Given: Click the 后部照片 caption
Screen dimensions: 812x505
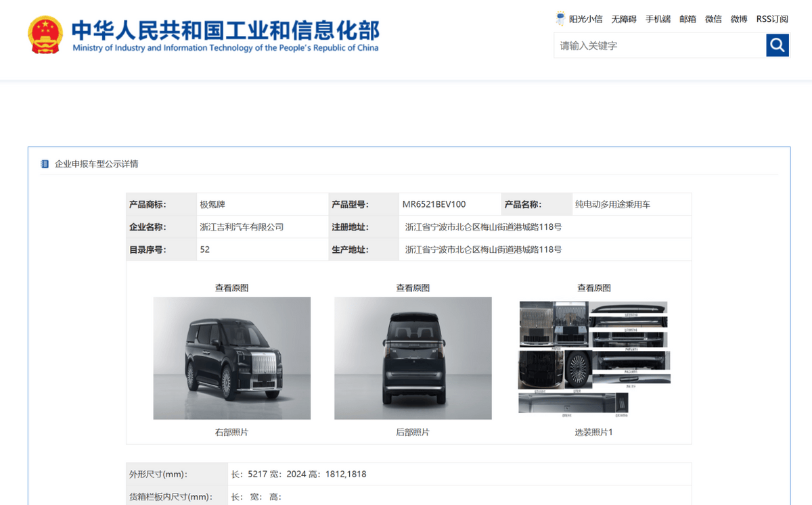Looking at the screenshot, I should pos(413,432).
